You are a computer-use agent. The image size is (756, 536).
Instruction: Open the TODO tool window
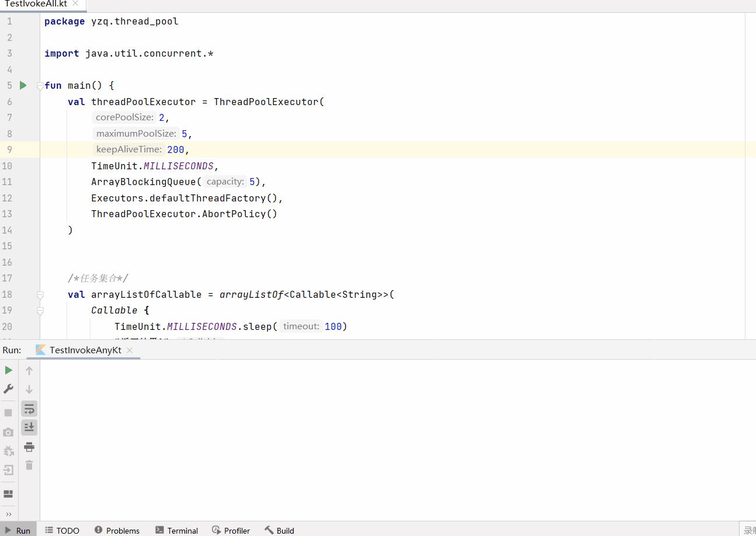tap(62, 530)
